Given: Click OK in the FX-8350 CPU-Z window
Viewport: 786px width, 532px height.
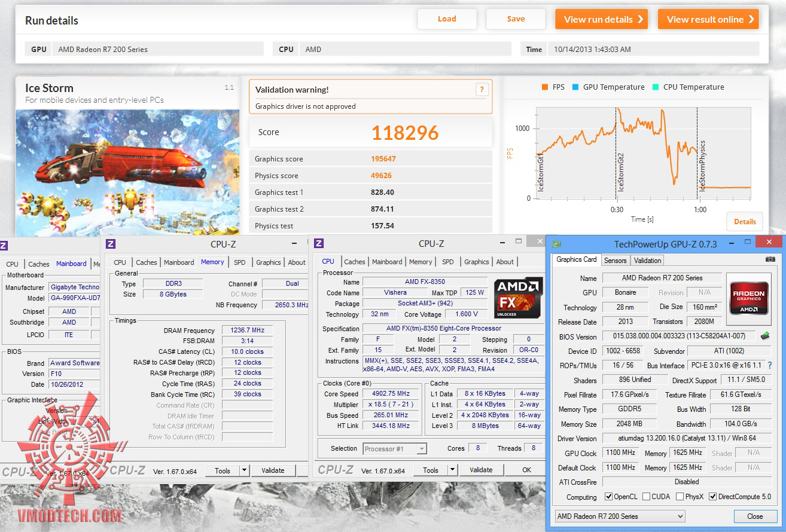Looking at the screenshot, I should point(526,470).
